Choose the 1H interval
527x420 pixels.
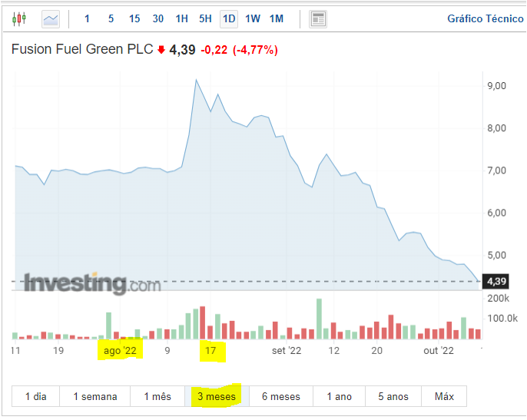[x=181, y=19]
